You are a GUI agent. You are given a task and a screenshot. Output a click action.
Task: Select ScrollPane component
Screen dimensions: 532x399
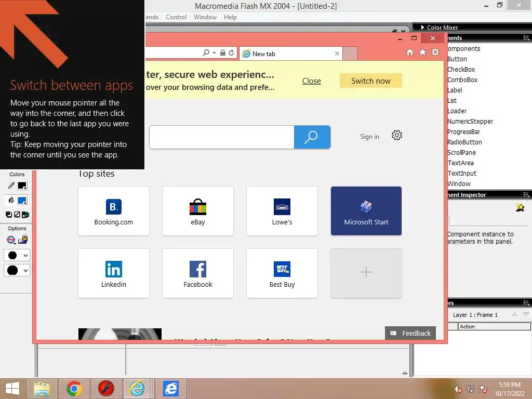click(461, 152)
